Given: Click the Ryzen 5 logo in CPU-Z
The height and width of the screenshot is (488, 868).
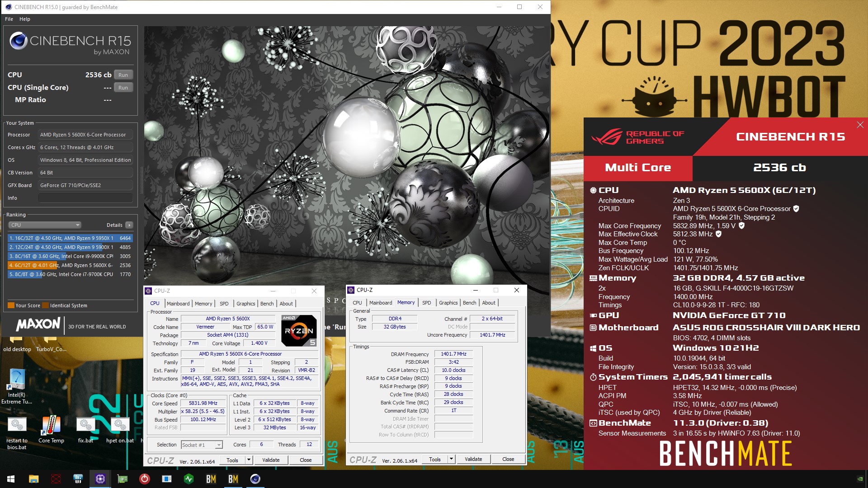Looking at the screenshot, I should click(x=299, y=331).
